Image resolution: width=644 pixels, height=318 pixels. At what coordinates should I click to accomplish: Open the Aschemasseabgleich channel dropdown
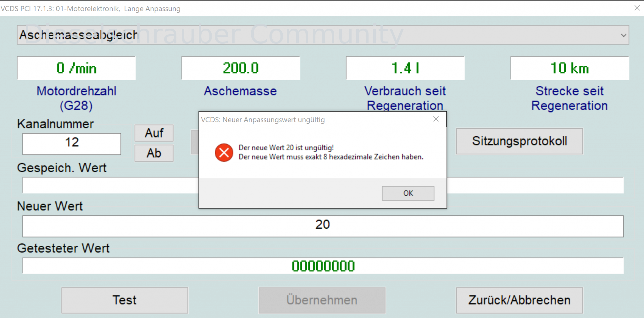coord(323,35)
